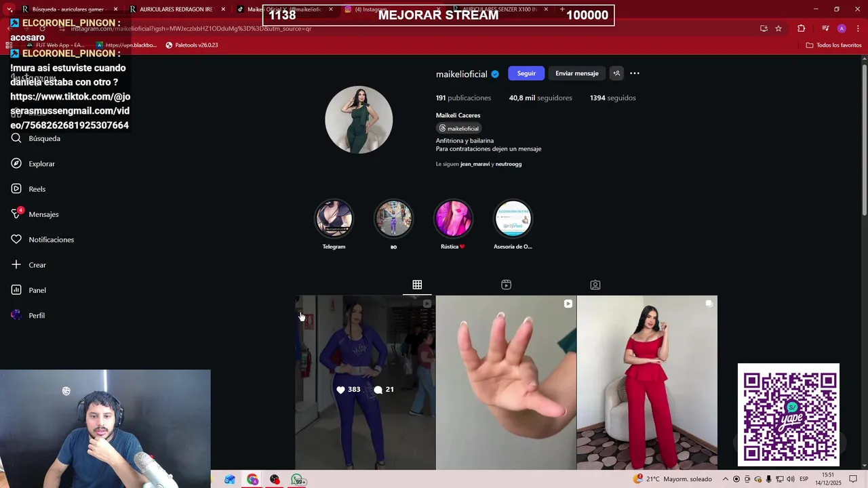The width and height of the screenshot is (868, 488).
Task: Open browser three-dot menu
Action: coord(856,28)
